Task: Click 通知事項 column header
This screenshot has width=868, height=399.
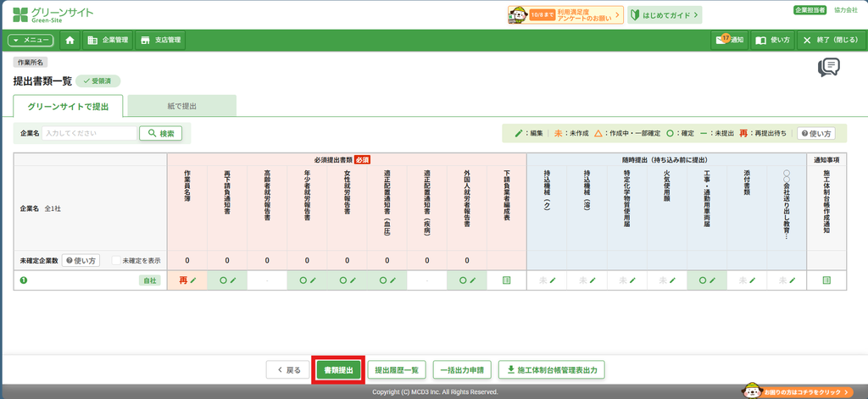Action: point(826,159)
